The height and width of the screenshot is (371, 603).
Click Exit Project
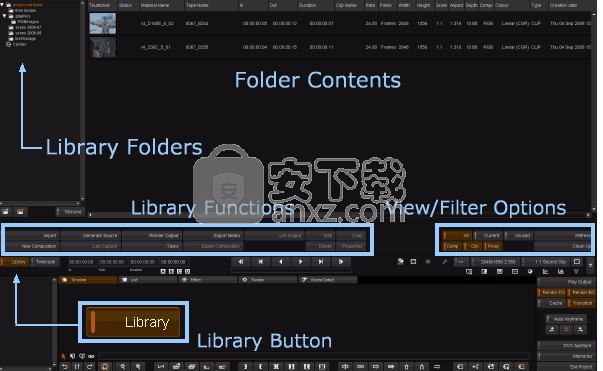(x=566, y=367)
